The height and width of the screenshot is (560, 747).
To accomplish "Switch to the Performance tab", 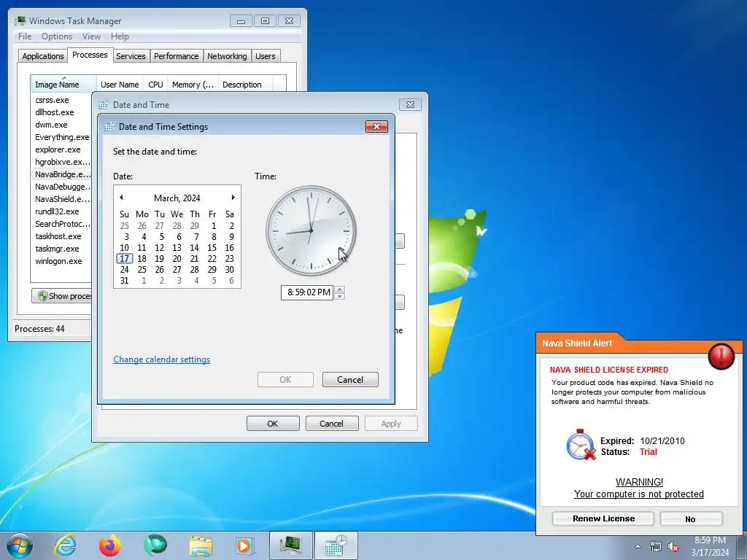I will (x=176, y=56).
